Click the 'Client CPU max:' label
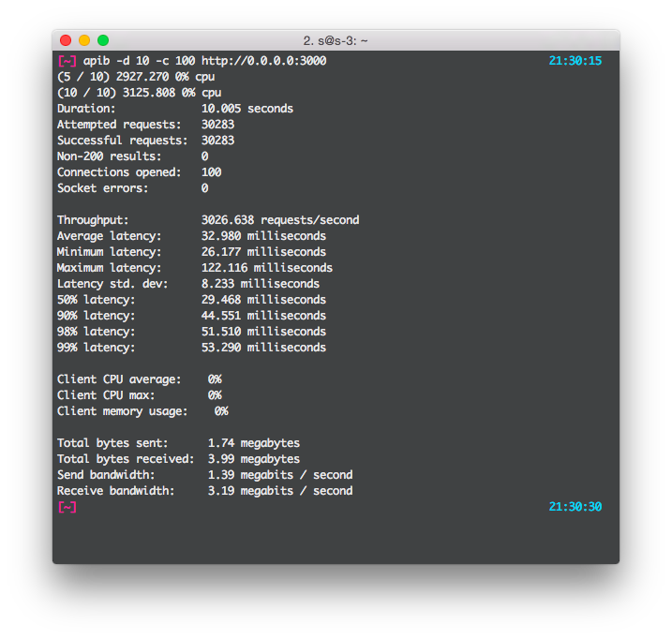 tap(106, 395)
